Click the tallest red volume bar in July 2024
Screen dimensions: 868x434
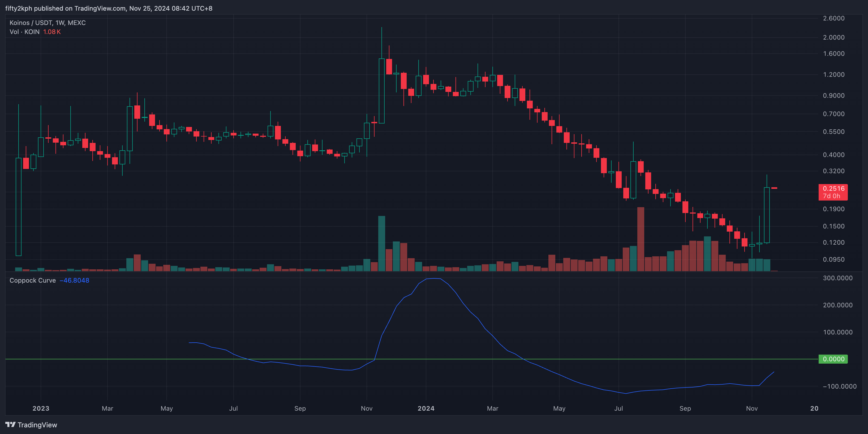coord(641,239)
